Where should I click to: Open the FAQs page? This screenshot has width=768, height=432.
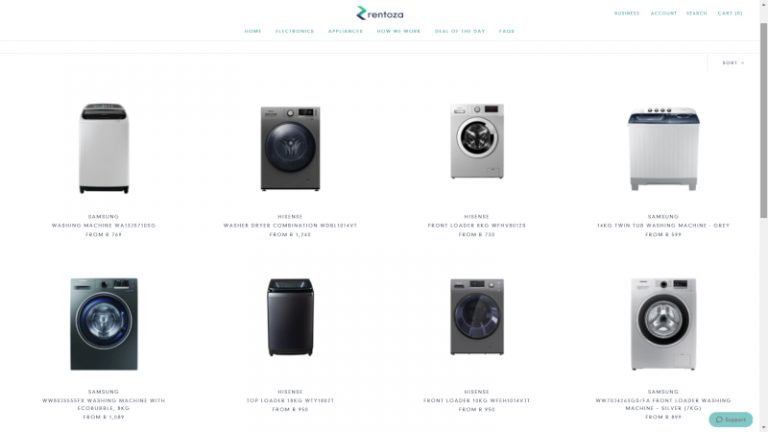[507, 31]
